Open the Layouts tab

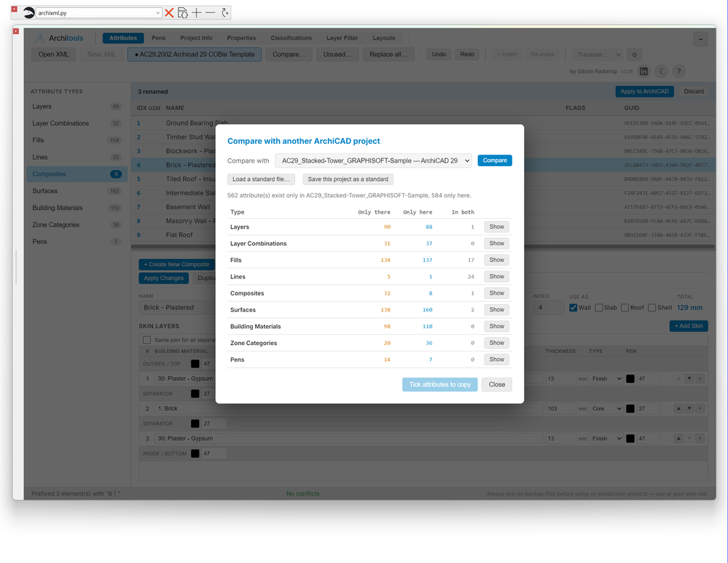pyautogui.click(x=384, y=38)
